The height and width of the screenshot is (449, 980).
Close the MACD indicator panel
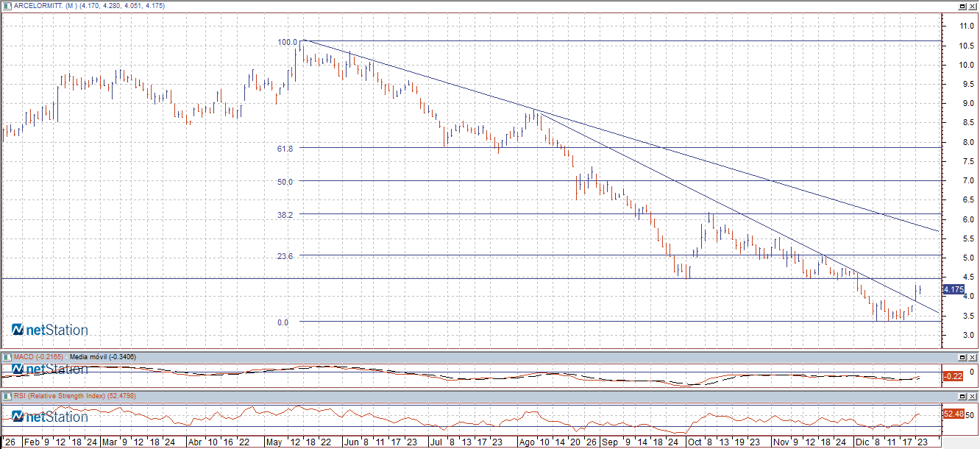pyautogui.click(x=973, y=357)
